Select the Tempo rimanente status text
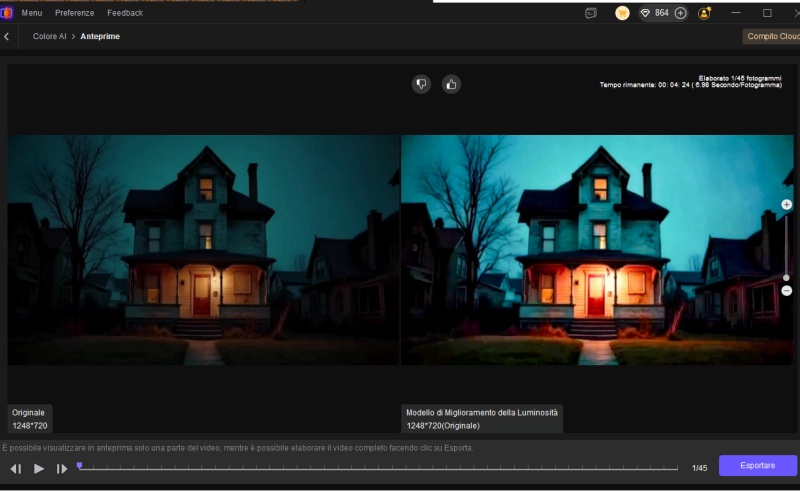 point(690,85)
